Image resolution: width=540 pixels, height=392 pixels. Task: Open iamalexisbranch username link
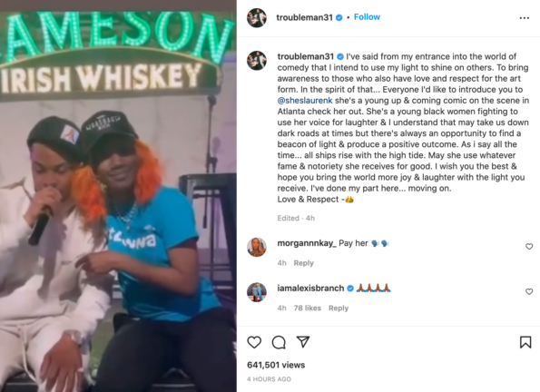coord(310,288)
